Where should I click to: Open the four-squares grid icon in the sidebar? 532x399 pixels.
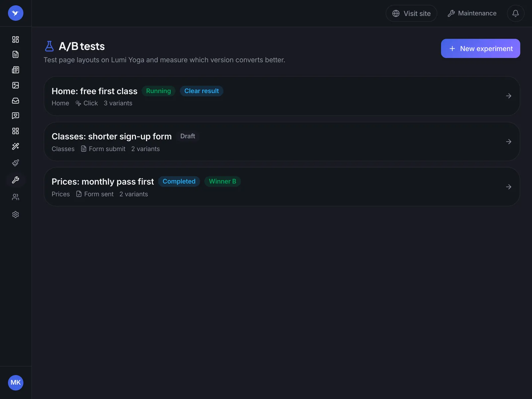point(16,131)
